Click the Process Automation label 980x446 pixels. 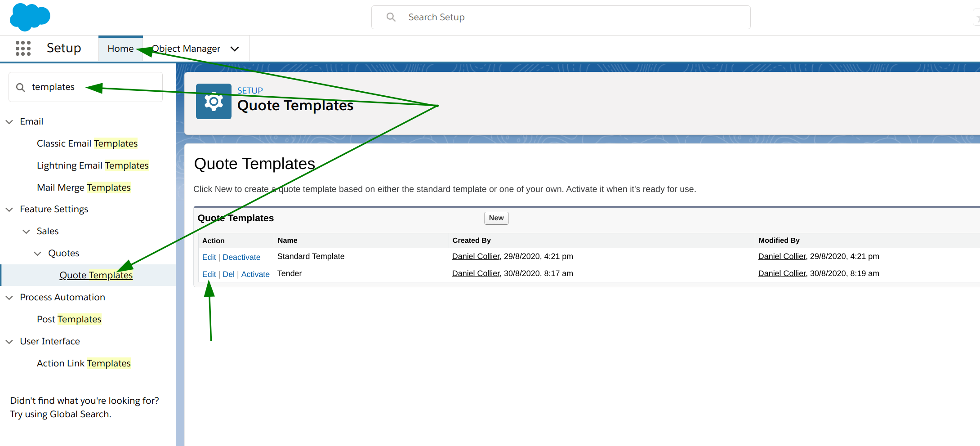(62, 297)
